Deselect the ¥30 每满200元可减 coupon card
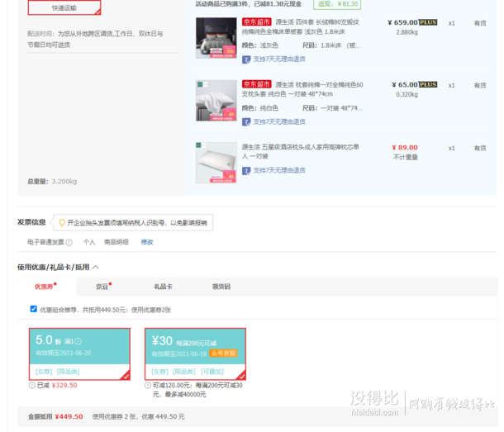This screenshot has width=504, height=432. tap(196, 354)
